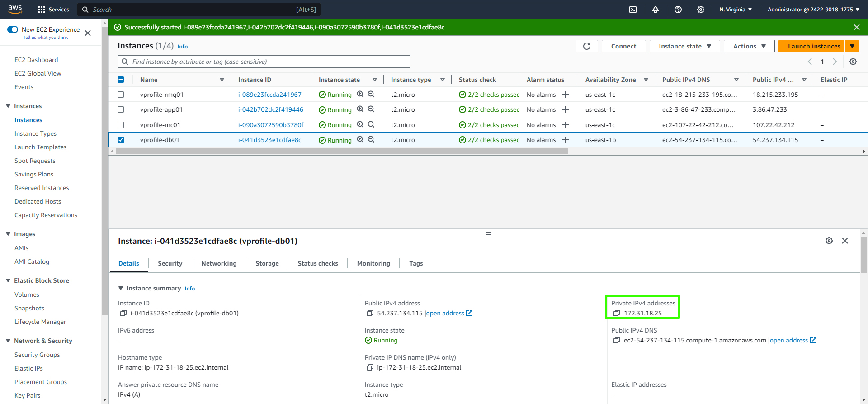
Task: Open AWS home via the logo
Action: (15, 9)
